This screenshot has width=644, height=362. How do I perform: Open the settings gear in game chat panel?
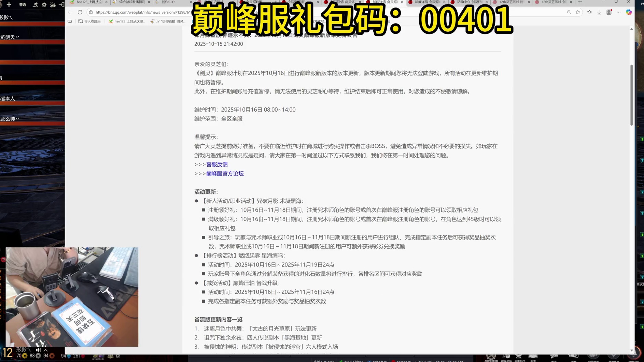[44, 5]
